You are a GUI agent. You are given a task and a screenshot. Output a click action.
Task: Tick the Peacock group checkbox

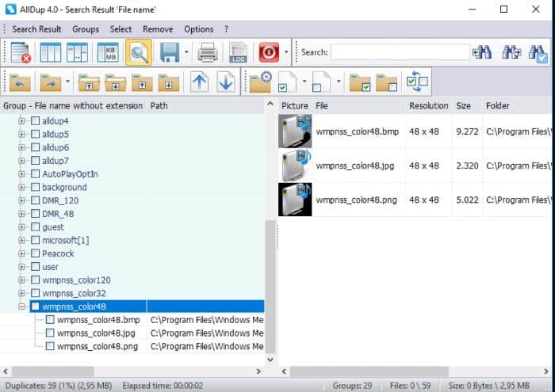tap(35, 253)
